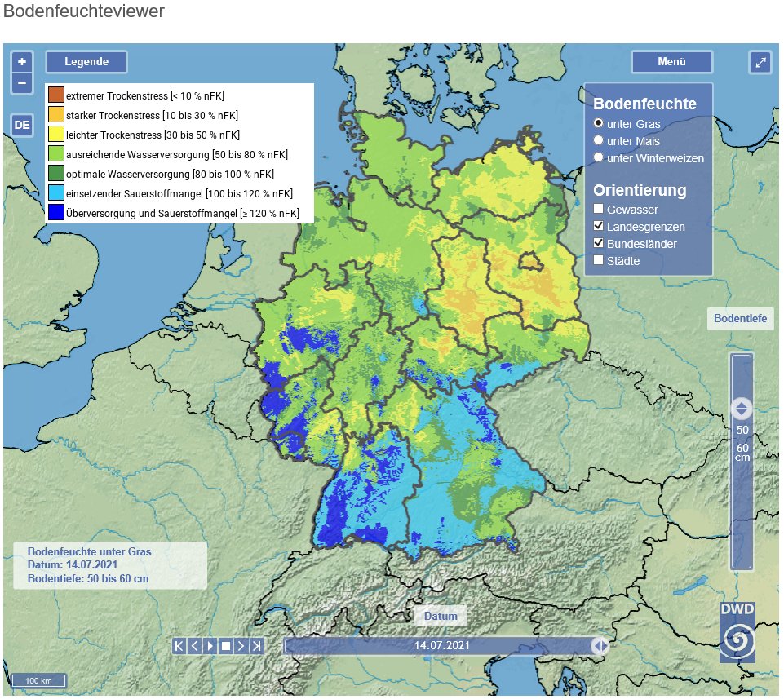Toggle the Legende display

(86, 60)
